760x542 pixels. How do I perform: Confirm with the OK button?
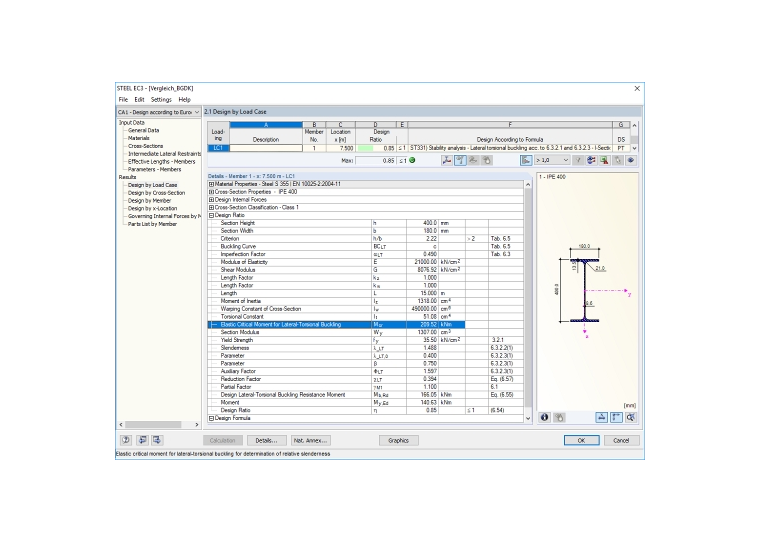pos(582,441)
